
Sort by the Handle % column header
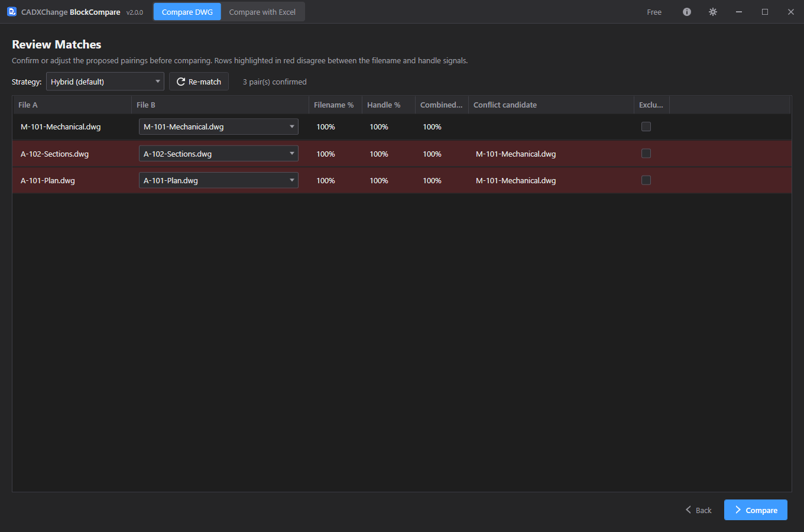(x=388, y=105)
